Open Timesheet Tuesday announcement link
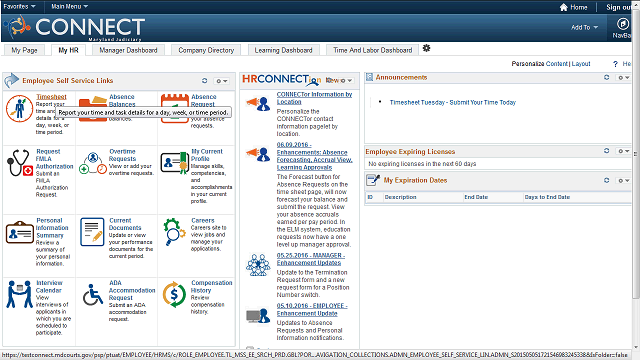The image size is (640, 360). [x=453, y=102]
